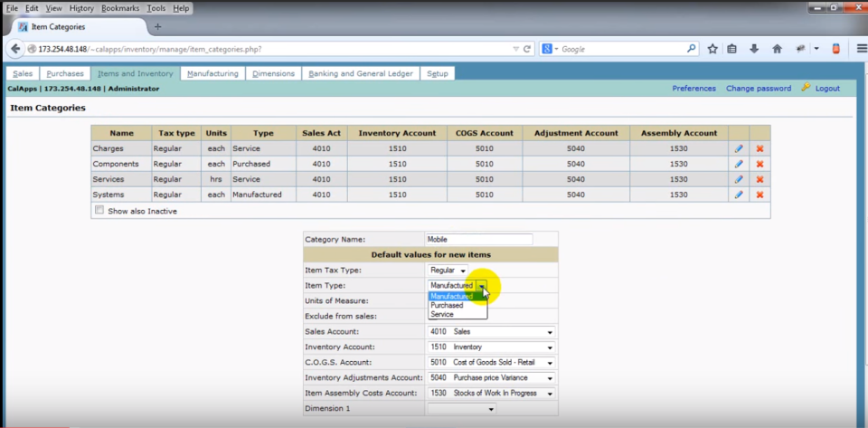
Task: Bookmark this page with the star icon
Action: (712, 49)
